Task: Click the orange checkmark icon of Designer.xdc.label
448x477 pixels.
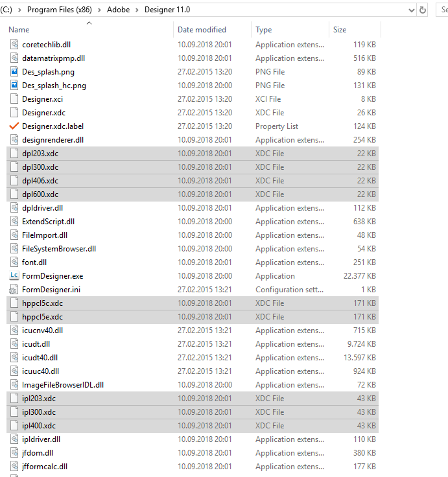Action: [x=14, y=126]
